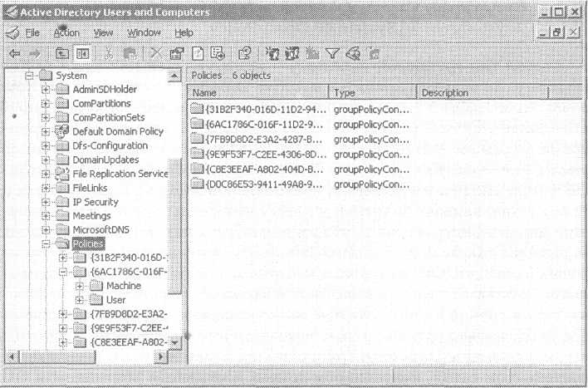This screenshot has width=588, height=388.
Task: Collapse the Policies tree node
Action: tap(46, 244)
